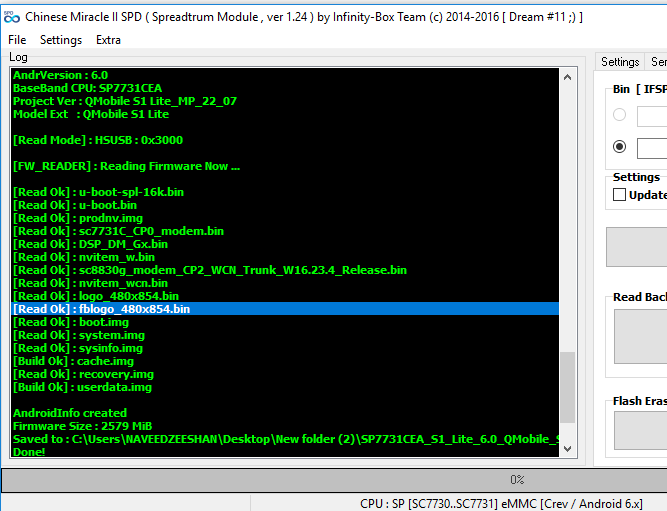Click the first Bin file input field

pyautogui.click(x=652, y=116)
